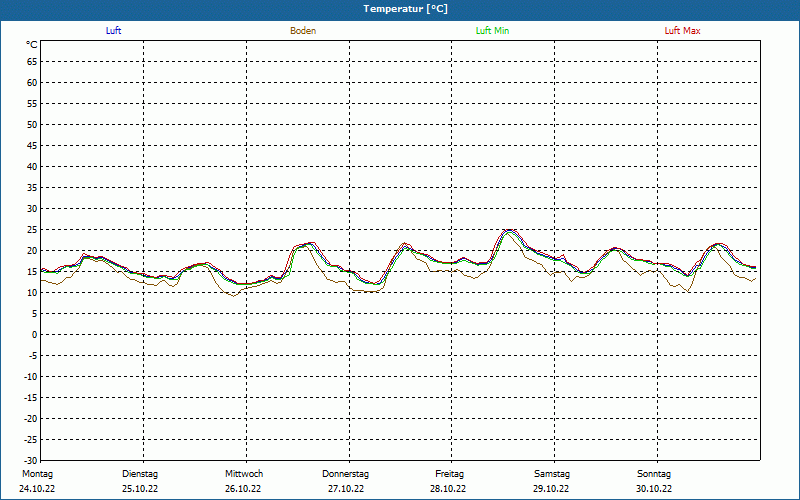
Task: Click the Temperatur [°C] chart title
Action: point(406,9)
